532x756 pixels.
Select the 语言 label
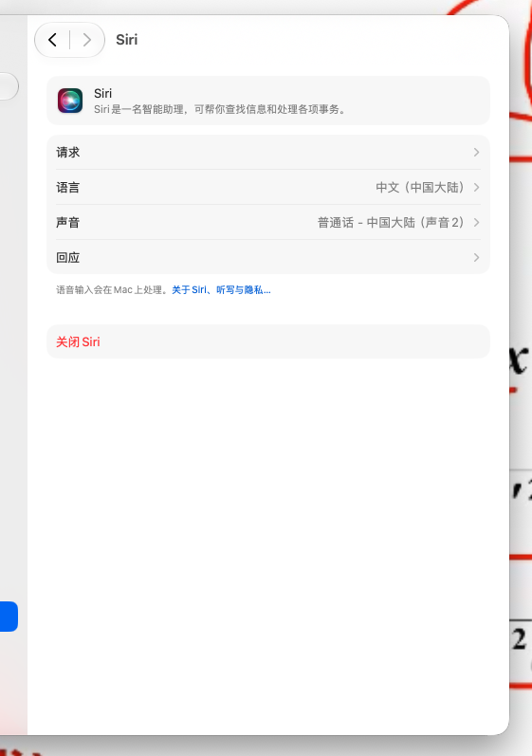pos(68,187)
